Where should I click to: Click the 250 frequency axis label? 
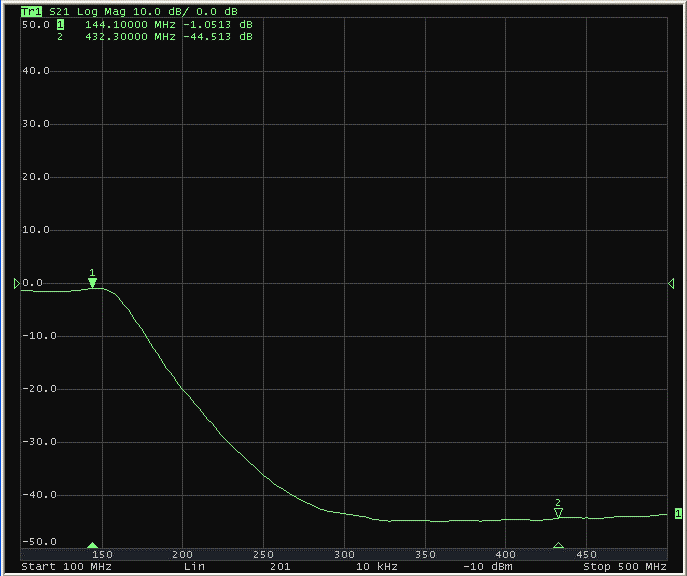[x=263, y=555]
